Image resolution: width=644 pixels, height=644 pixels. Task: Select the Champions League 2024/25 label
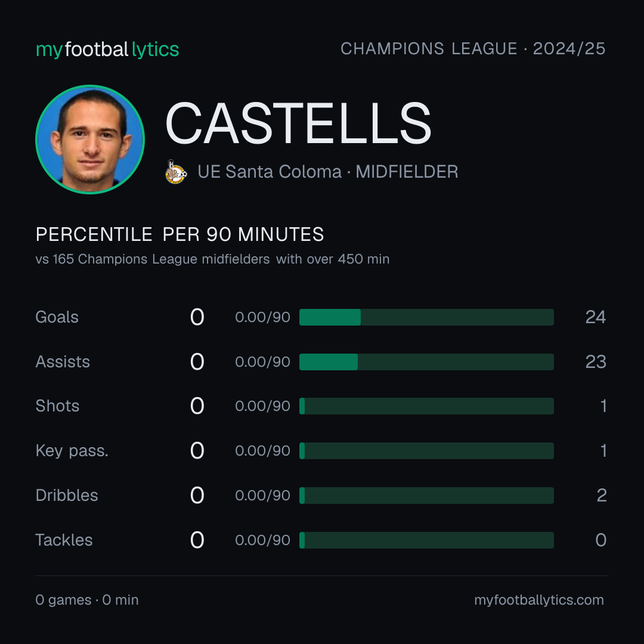[473, 48]
